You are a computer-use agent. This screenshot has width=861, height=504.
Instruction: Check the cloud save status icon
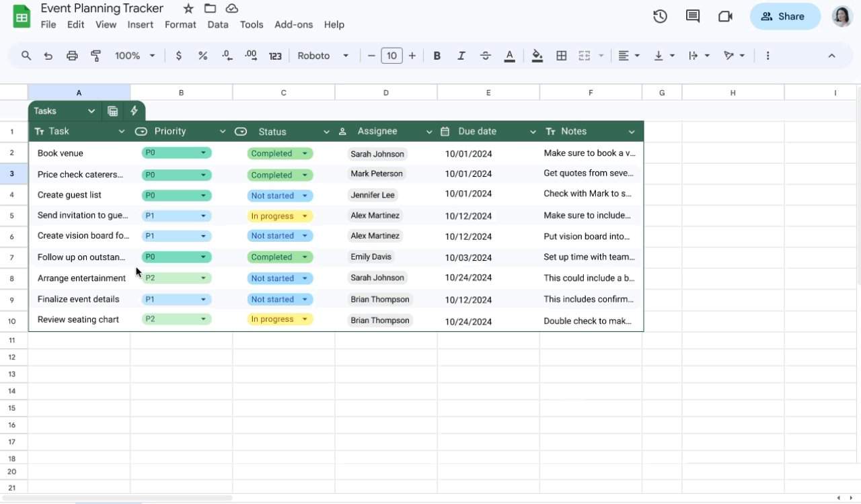(x=232, y=9)
